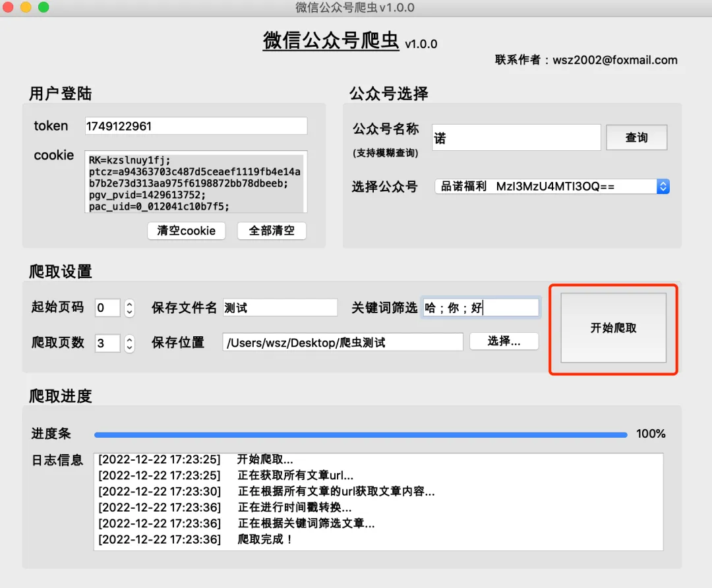Click the 日志信息 label

tap(57, 460)
